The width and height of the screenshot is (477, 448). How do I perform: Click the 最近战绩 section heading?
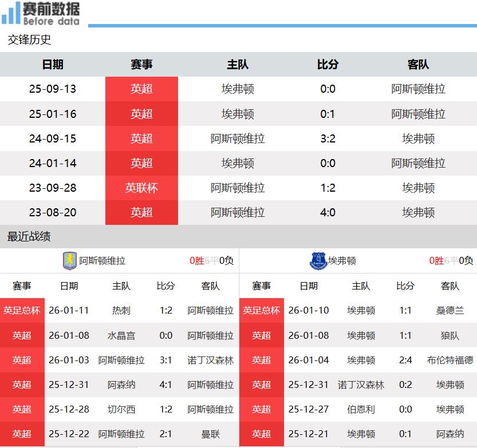(29, 236)
